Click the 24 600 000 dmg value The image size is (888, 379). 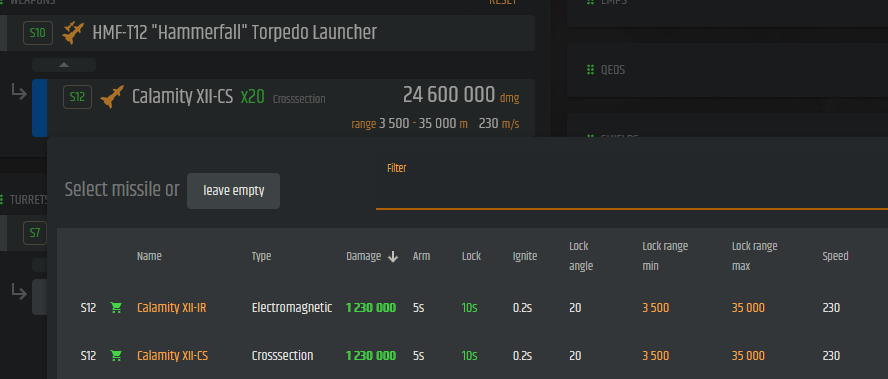point(461,95)
